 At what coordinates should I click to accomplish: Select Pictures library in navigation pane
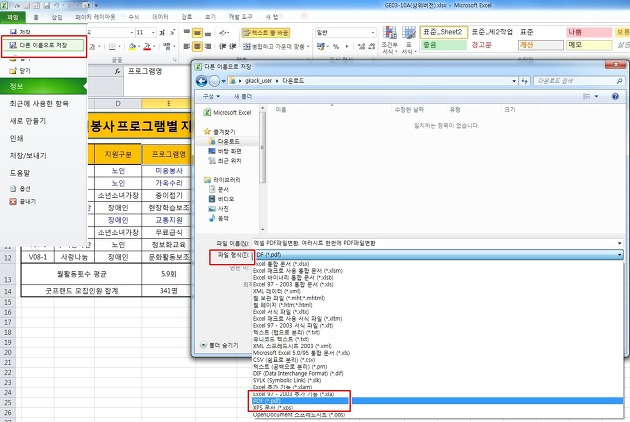(219, 209)
